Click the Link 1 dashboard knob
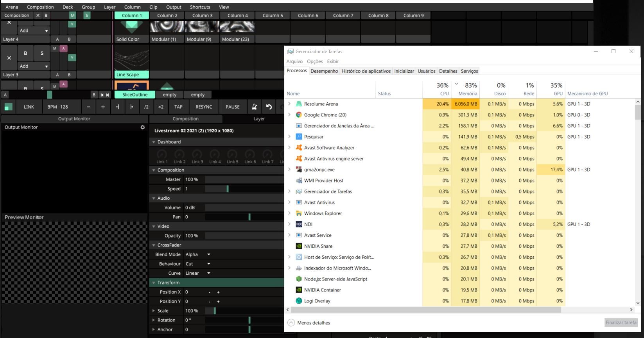The image size is (644, 338). (162, 154)
